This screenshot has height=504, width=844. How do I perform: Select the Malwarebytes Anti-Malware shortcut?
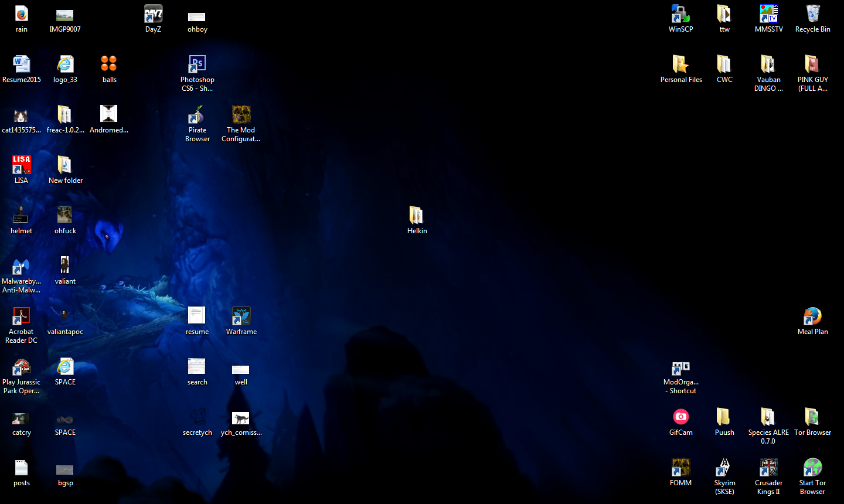point(22,265)
